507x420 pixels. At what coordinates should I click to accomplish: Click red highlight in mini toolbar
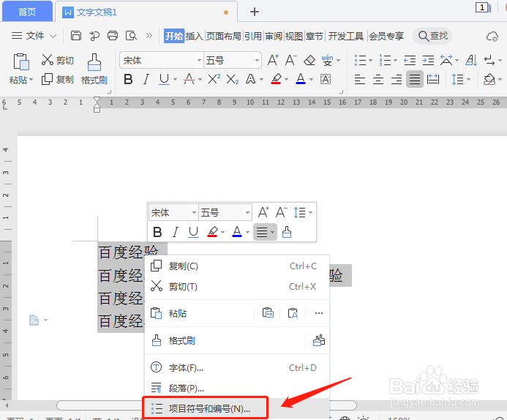click(x=212, y=232)
